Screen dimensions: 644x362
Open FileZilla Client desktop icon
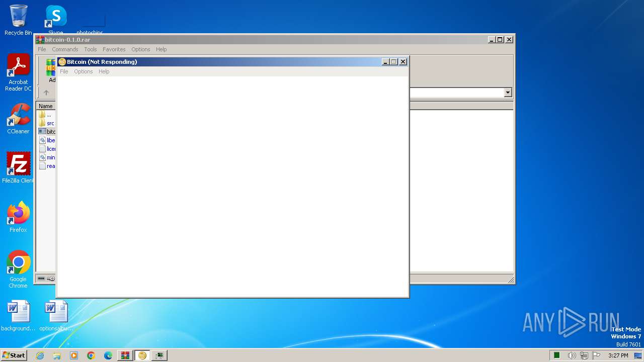pos(18,168)
